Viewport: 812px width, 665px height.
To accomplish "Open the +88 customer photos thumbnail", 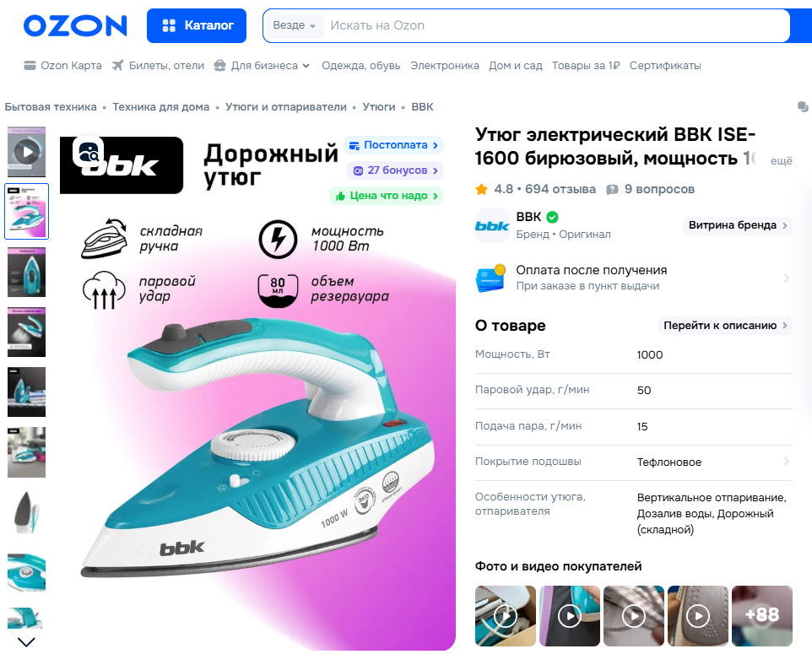I will [x=761, y=616].
